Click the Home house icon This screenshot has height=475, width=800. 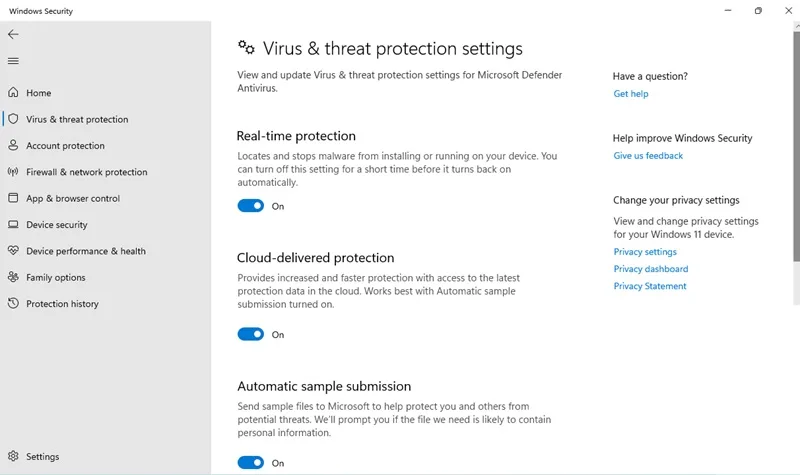(x=13, y=92)
